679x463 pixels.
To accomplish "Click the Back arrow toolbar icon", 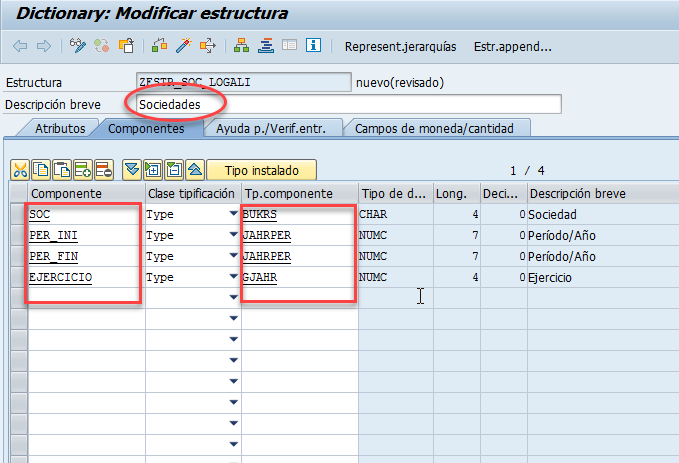I will pyautogui.click(x=20, y=45).
